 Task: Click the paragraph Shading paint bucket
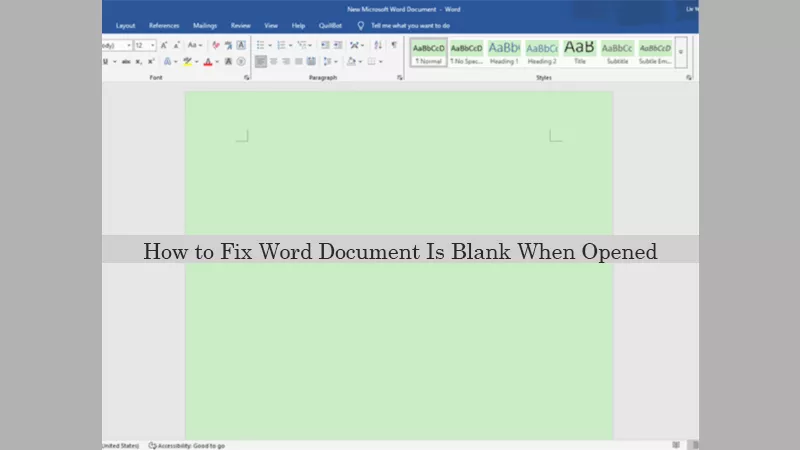click(352, 62)
